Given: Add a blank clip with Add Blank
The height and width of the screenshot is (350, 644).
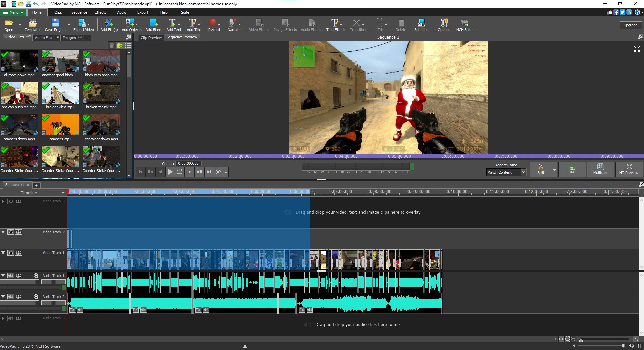Looking at the screenshot, I should (x=154, y=25).
